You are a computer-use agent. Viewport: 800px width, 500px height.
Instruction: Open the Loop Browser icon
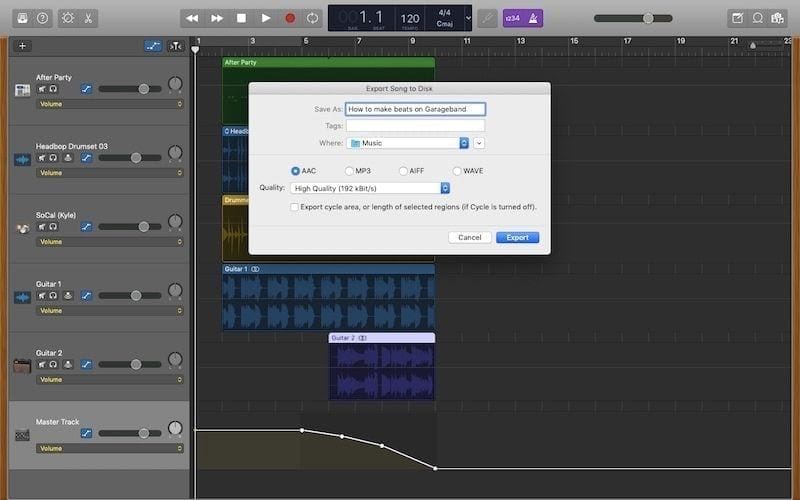(758, 18)
